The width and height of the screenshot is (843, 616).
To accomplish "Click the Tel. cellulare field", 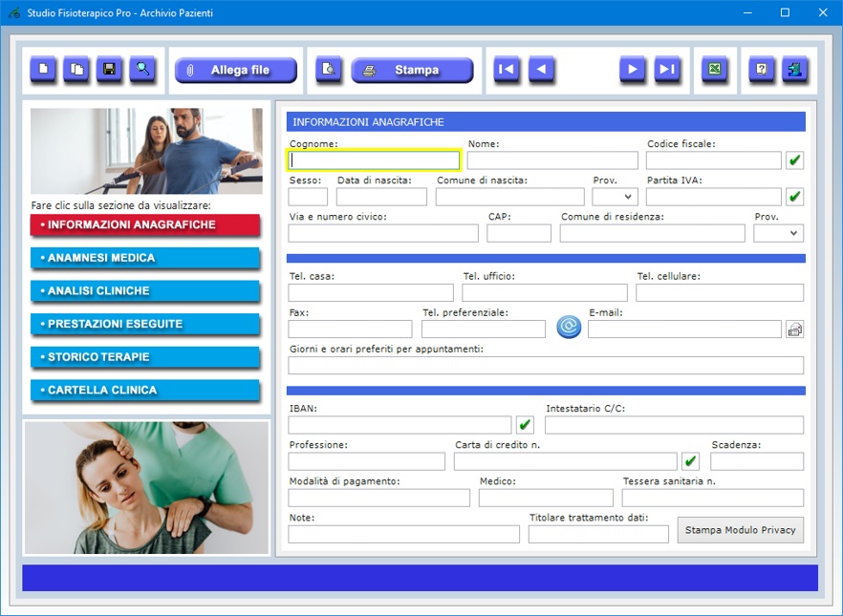I will 720,292.
